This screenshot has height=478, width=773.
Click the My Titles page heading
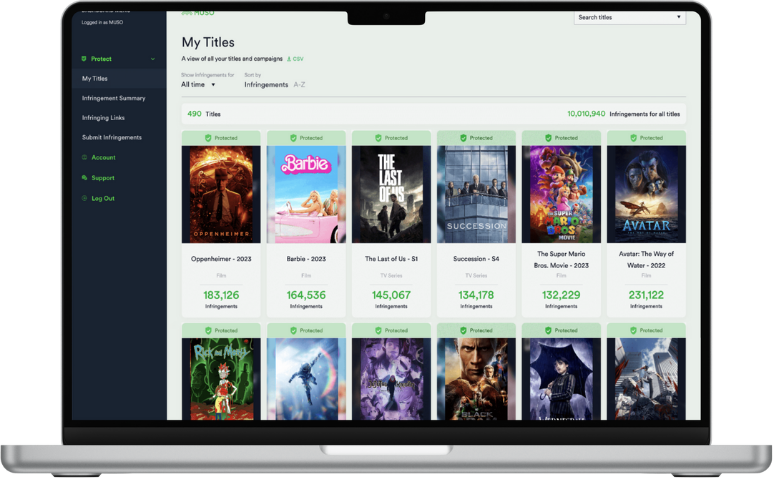click(x=208, y=42)
